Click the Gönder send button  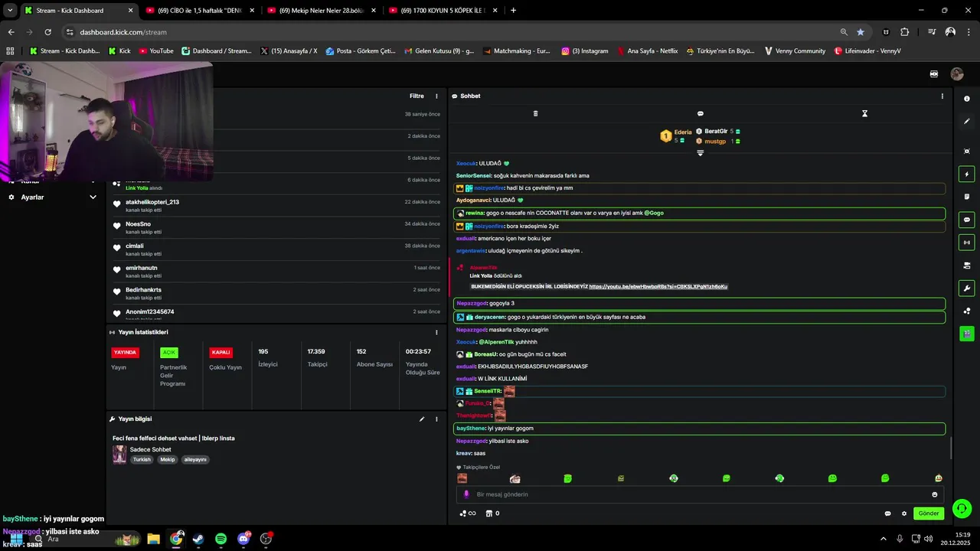pos(928,514)
